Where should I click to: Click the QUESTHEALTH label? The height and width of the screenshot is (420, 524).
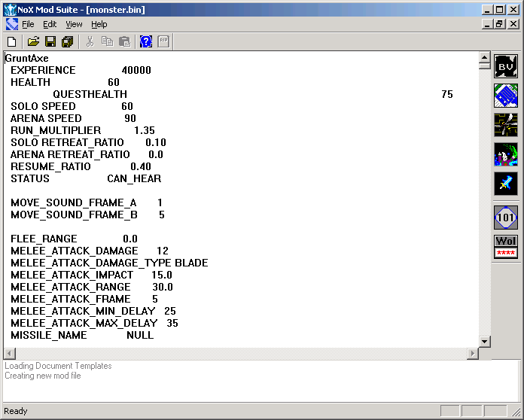click(x=90, y=94)
